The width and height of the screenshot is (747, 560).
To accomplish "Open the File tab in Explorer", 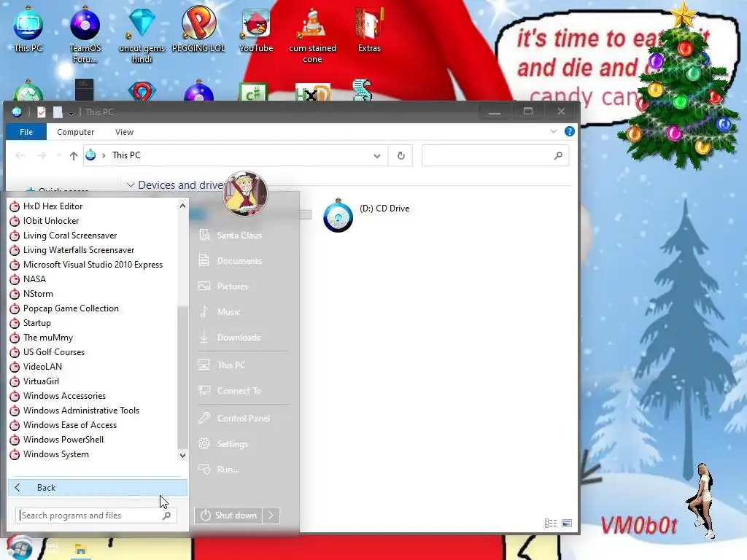I will tap(26, 132).
